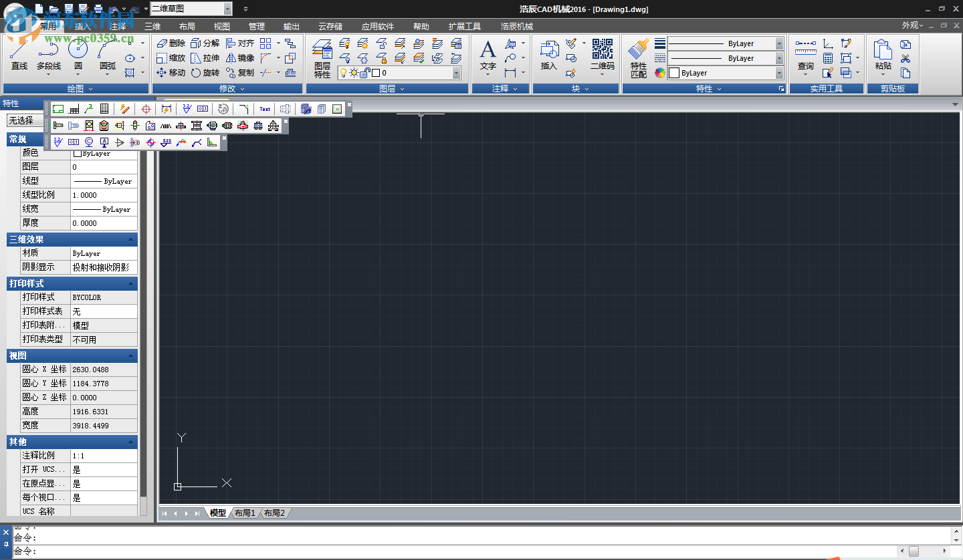This screenshot has height=560, width=963.
Task: Click the 拉伸 stretch tool
Action: [x=205, y=57]
